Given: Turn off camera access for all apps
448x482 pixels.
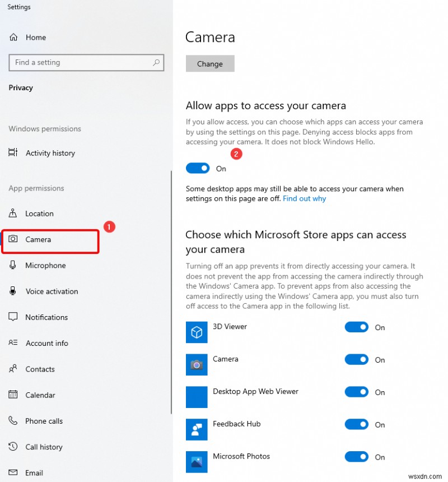Looking at the screenshot, I should pyautogui.click(x=198, y=168).
